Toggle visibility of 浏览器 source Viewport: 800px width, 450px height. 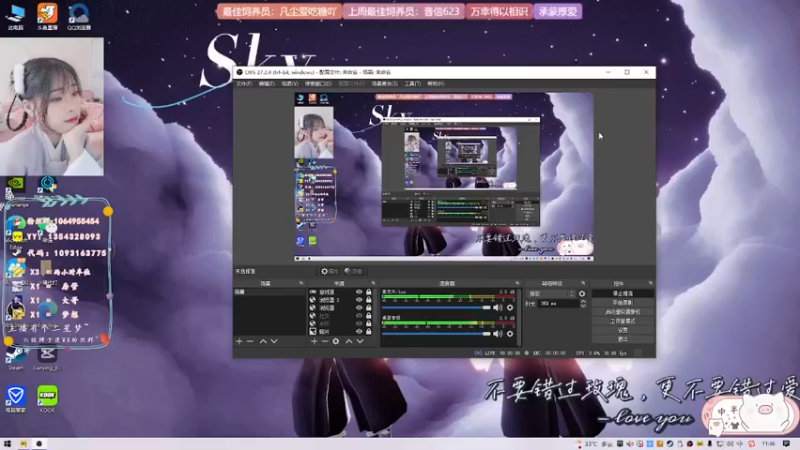point(359,308)
